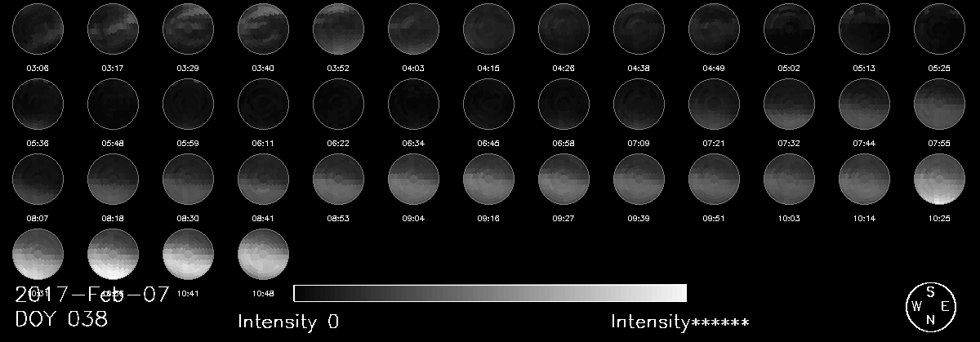
Task: Open the 07:44 disk thumbnail
Action: [x=864, y=104]
